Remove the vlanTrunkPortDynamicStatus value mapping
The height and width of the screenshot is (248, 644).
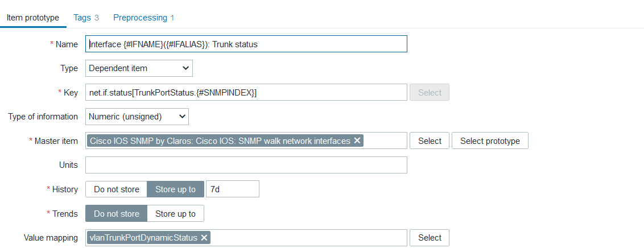[204, 238]
